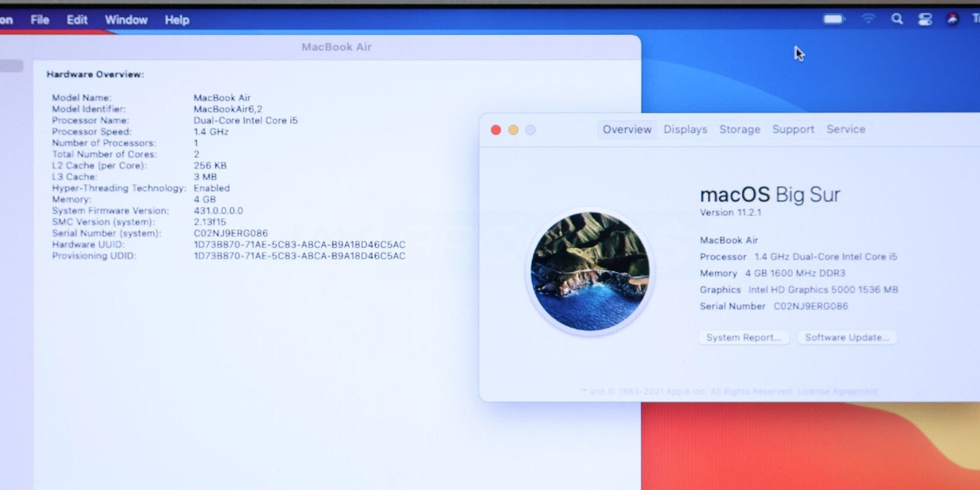Switch to the Service tab

(846, 129)
